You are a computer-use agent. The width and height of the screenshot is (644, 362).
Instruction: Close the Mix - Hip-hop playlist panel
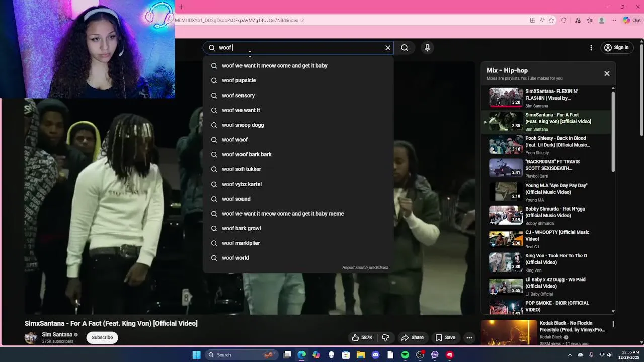point(607,73)
